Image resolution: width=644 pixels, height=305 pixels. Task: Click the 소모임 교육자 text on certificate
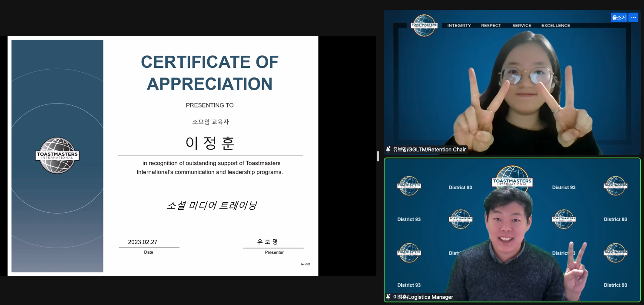coord(210,122)
